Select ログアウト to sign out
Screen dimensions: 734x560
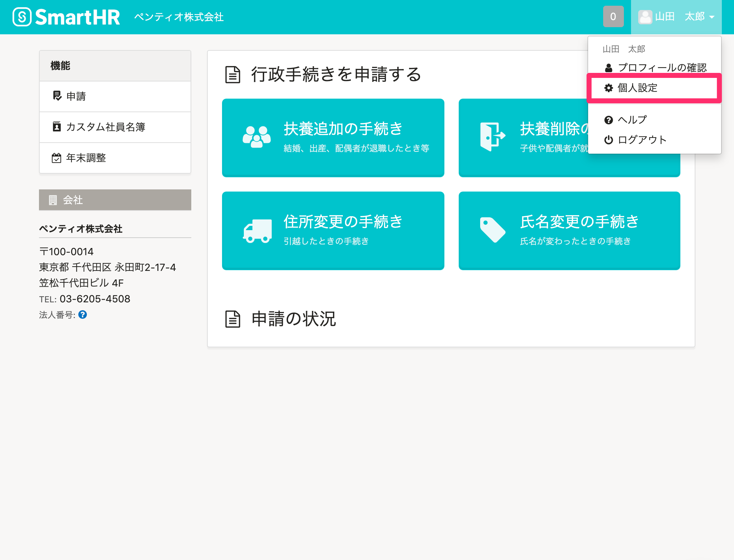pyautogui.click(x=655, y=140)
